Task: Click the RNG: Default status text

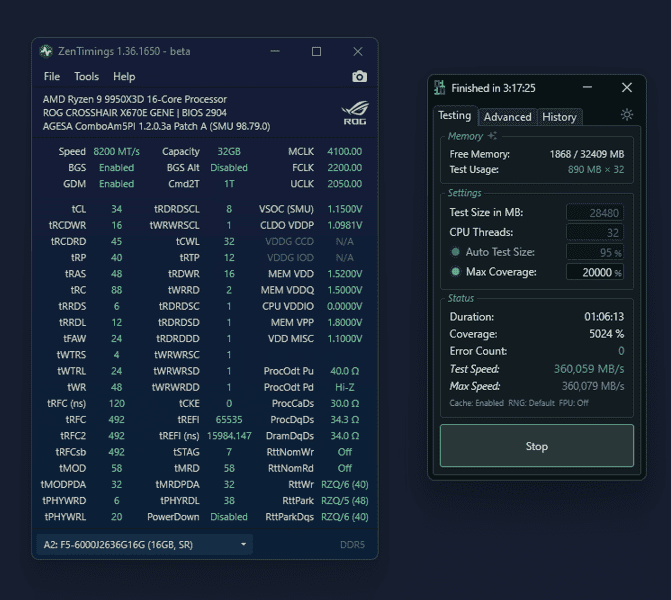Action: [531, 403]
